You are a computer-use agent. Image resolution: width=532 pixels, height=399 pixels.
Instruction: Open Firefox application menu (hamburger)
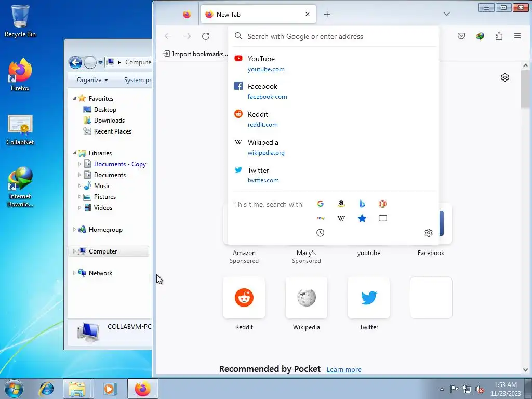(x=517, y=36)
